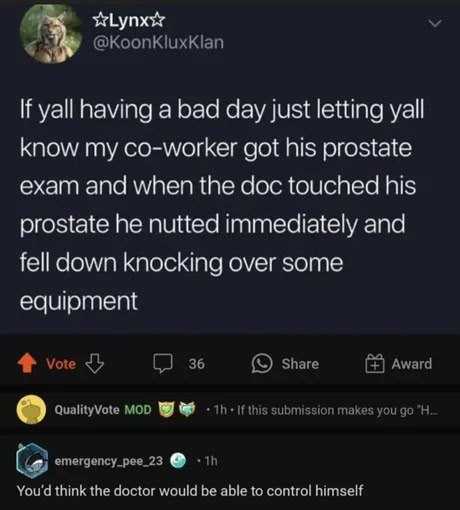Upvote the post with the orange arrow
460x510 pixels.
(x=27, y=363)
